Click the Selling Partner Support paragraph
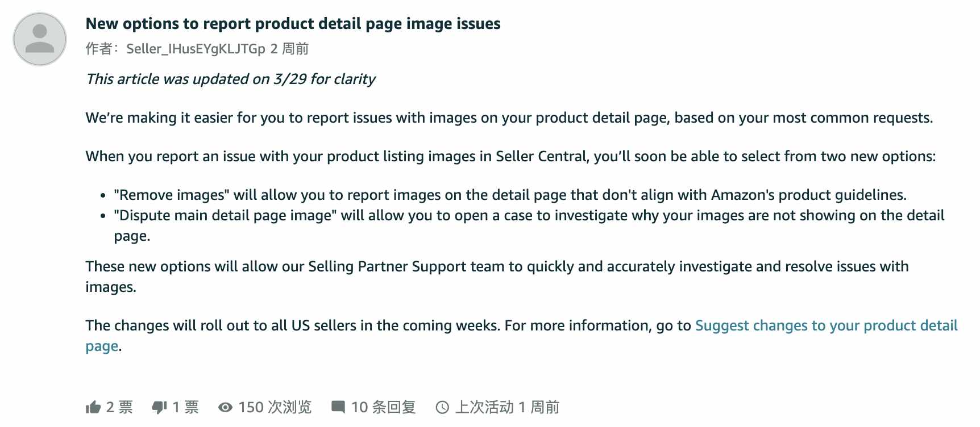 click(497, 277)
